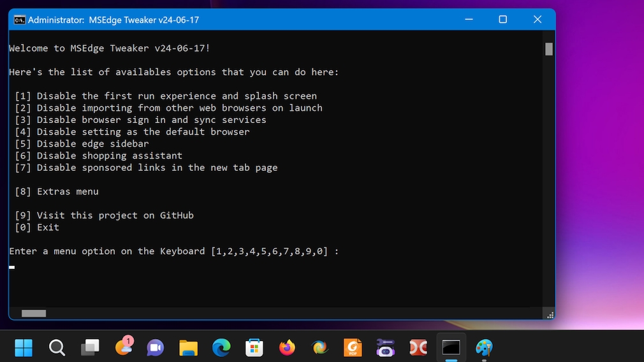Viewport: 644px width, 362px height.
Task: Open File Explorer from the taskbar
Action: click(188, 348)
